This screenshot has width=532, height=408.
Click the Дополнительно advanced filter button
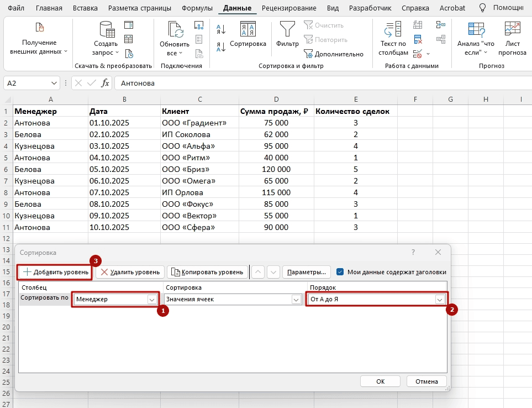(x=334, y=54)
